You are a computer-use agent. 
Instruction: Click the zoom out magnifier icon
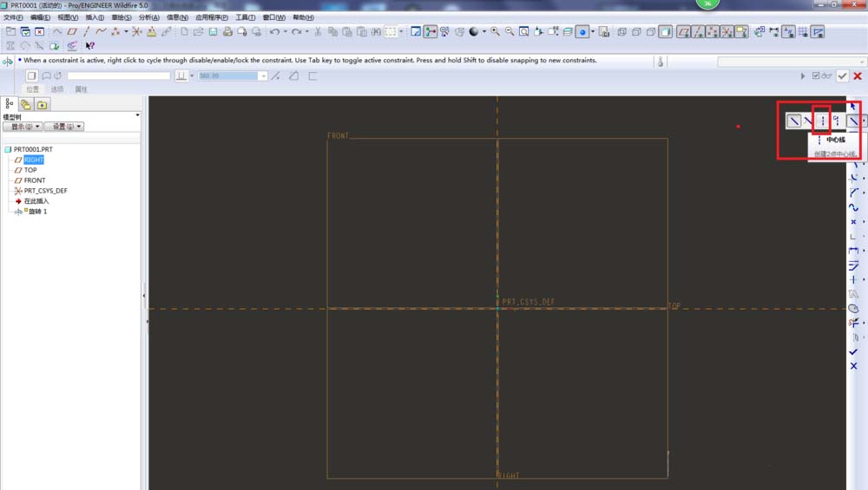[510, 32]
